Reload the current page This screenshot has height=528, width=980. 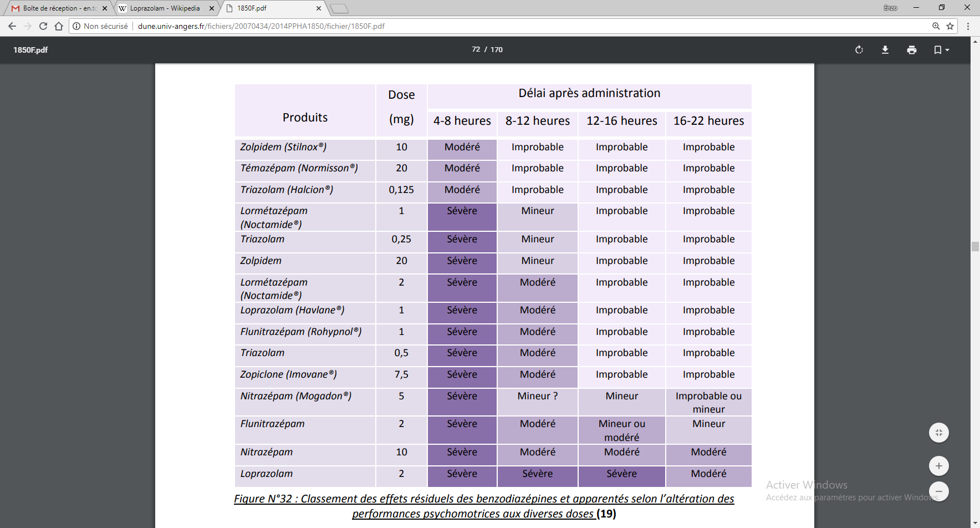(x=43, y=26)
